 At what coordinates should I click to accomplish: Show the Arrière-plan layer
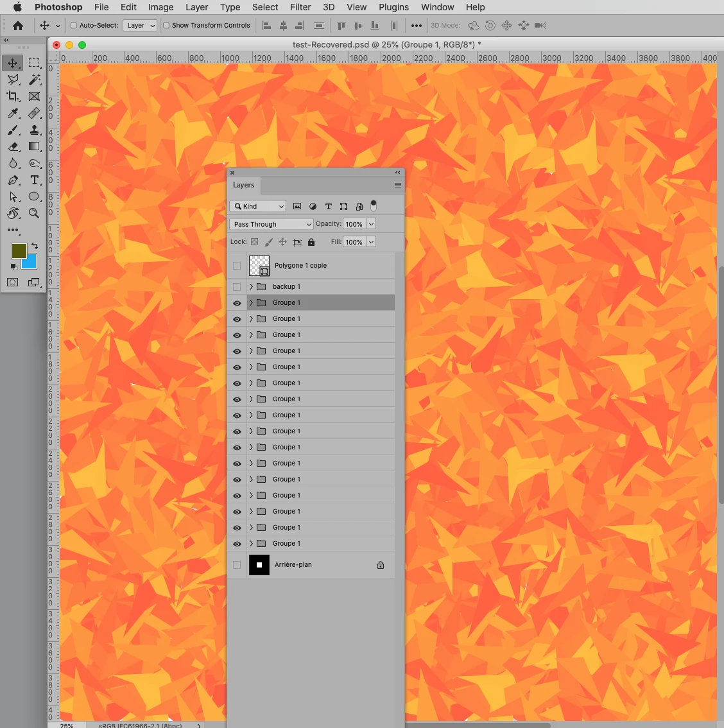pos(237,565)
